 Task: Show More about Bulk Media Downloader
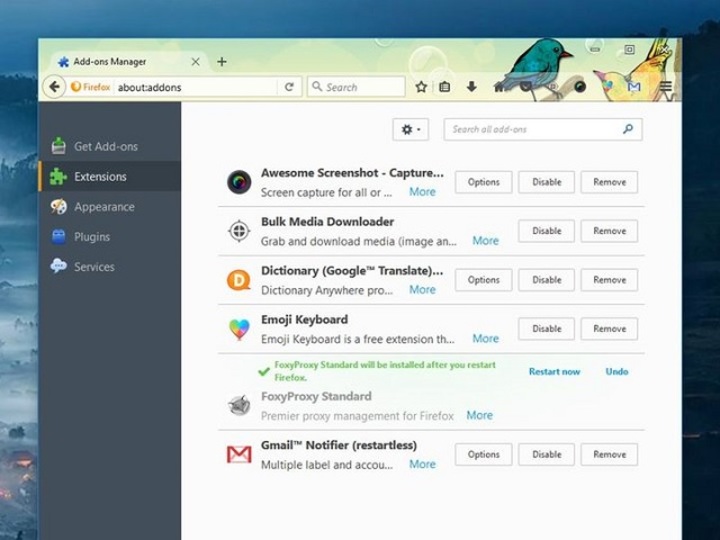pos(486,241)
